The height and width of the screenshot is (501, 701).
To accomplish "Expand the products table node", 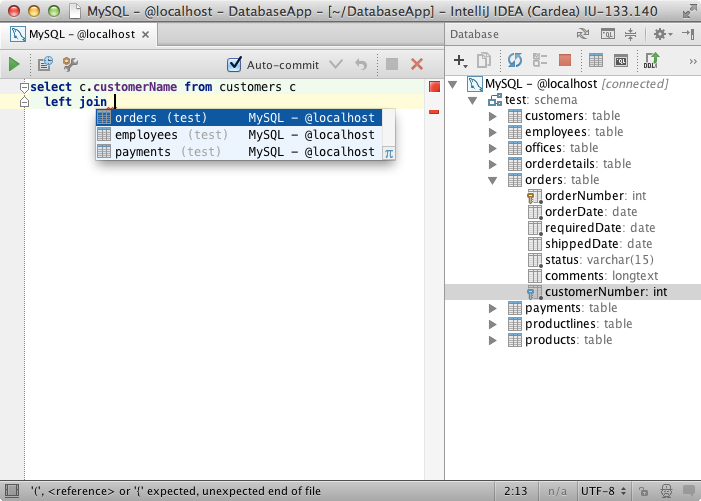I will coord(493,340).
